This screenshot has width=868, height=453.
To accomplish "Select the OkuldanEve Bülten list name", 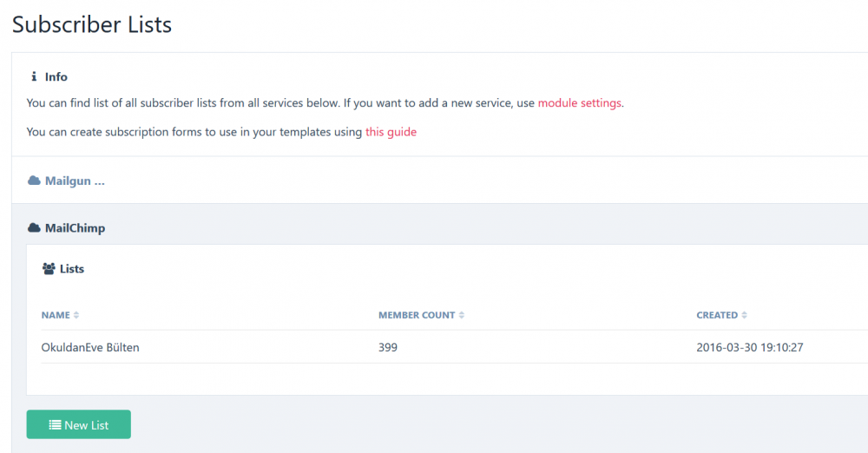I will pos(90,347).
